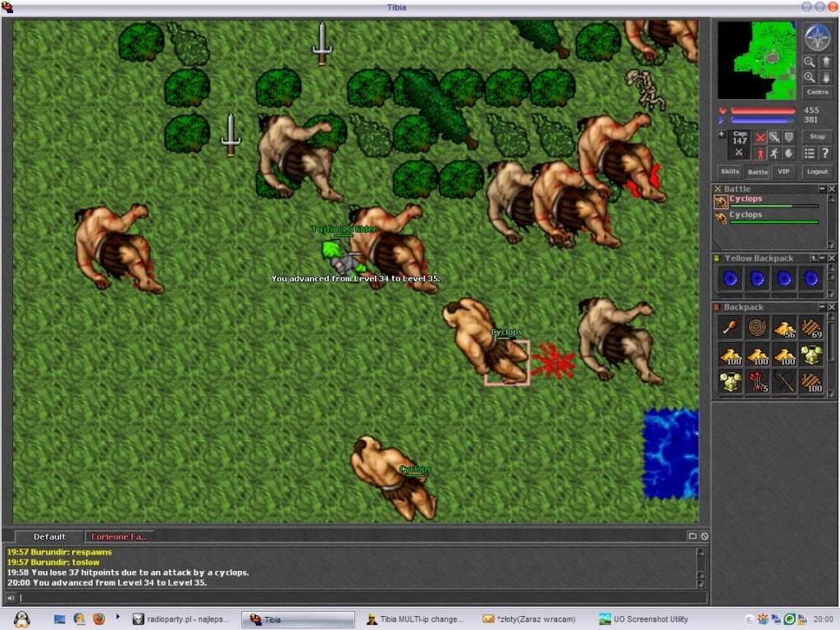The image size is (840, 630).
Task: Enable offensive fighting mode (red crossed swords)
Action: [760, 138]
